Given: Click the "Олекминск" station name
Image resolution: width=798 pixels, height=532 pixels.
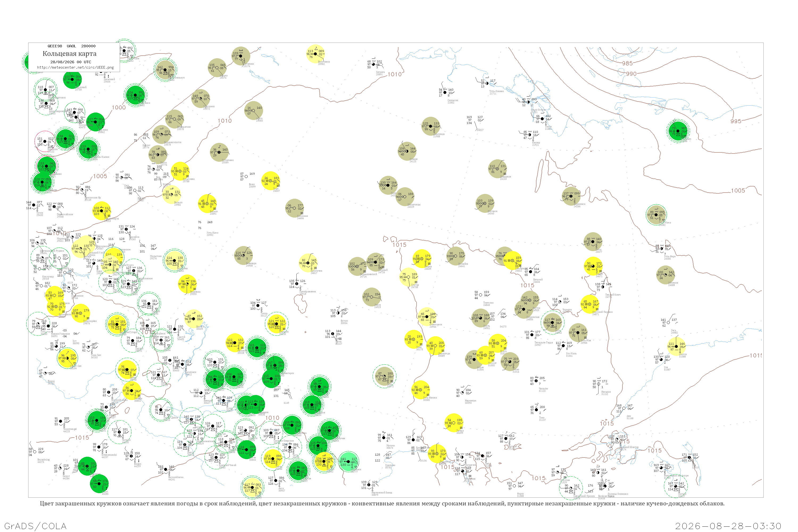Looking at the screenshot, I should (x=436, y=324).
